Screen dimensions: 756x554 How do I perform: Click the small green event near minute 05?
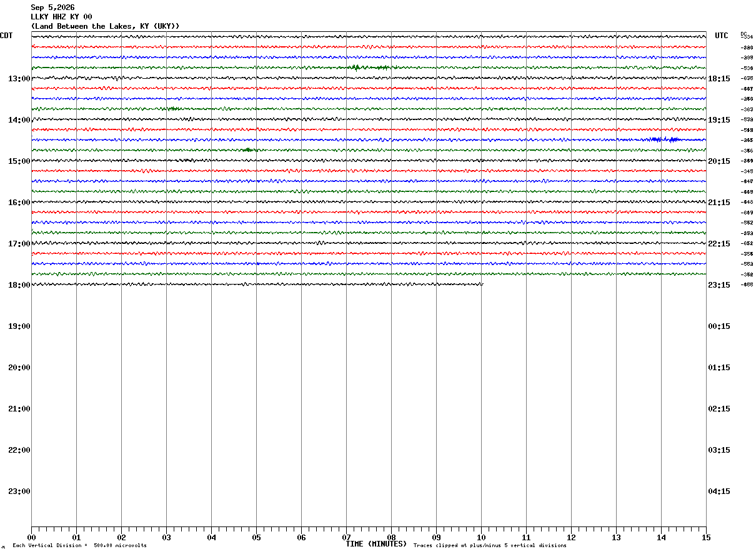point(248,149)
